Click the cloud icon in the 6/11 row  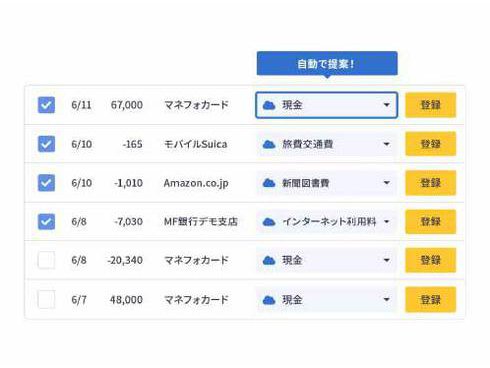pyautogui.click(x=269, y=105)
